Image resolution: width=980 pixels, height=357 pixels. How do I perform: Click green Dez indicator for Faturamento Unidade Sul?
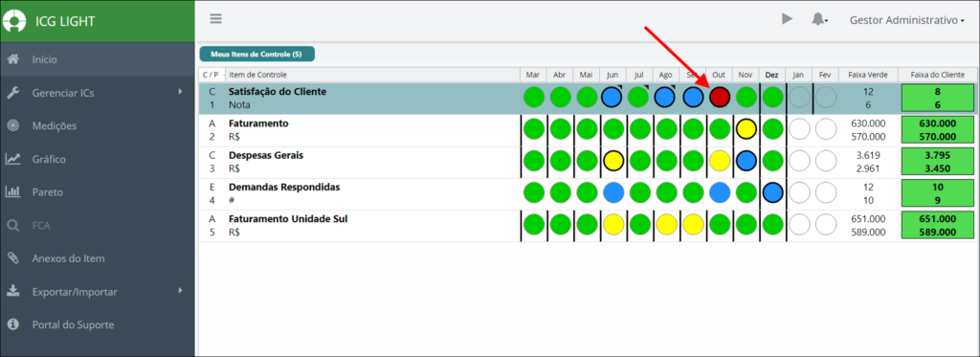[x=773, y=225]
